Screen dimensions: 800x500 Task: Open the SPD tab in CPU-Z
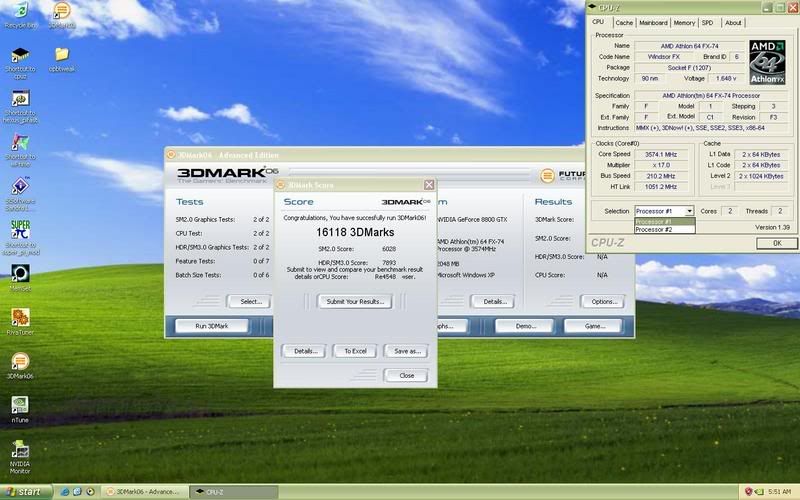pos(708,22)
